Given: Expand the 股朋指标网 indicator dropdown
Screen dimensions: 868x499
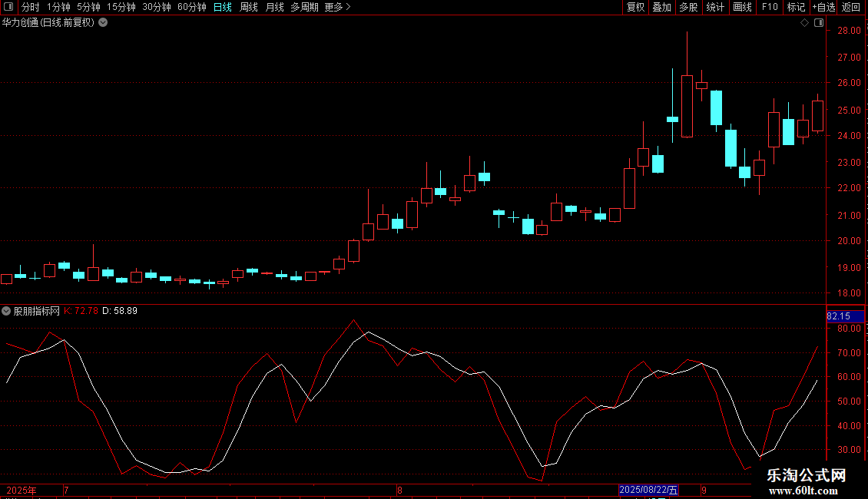Looking at the screenshot, I should pos(6,311).
